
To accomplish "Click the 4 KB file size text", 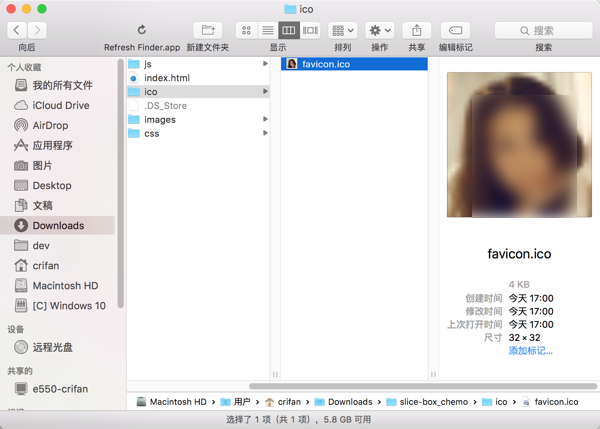I will pos(519,284).
